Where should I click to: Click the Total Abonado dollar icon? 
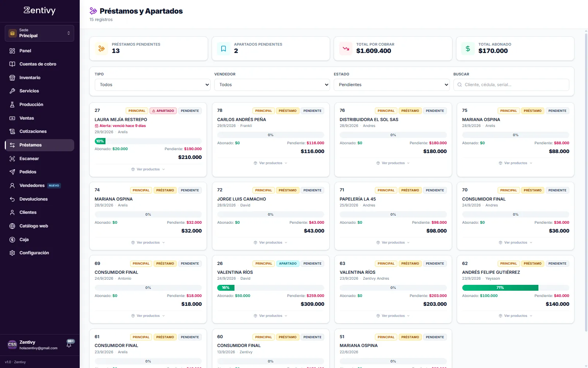[468, 49]
